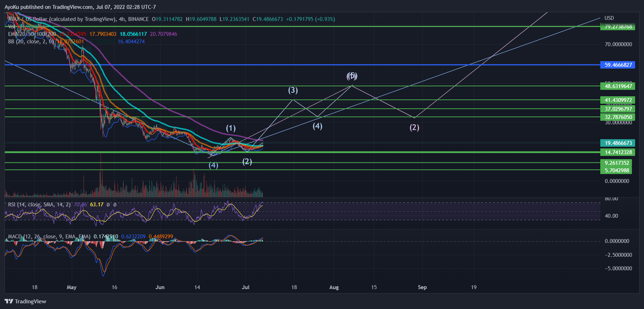Click the 70.0000000 price axis tick
The width and height of the screenshot is (644, 309).
pos(618,44)
